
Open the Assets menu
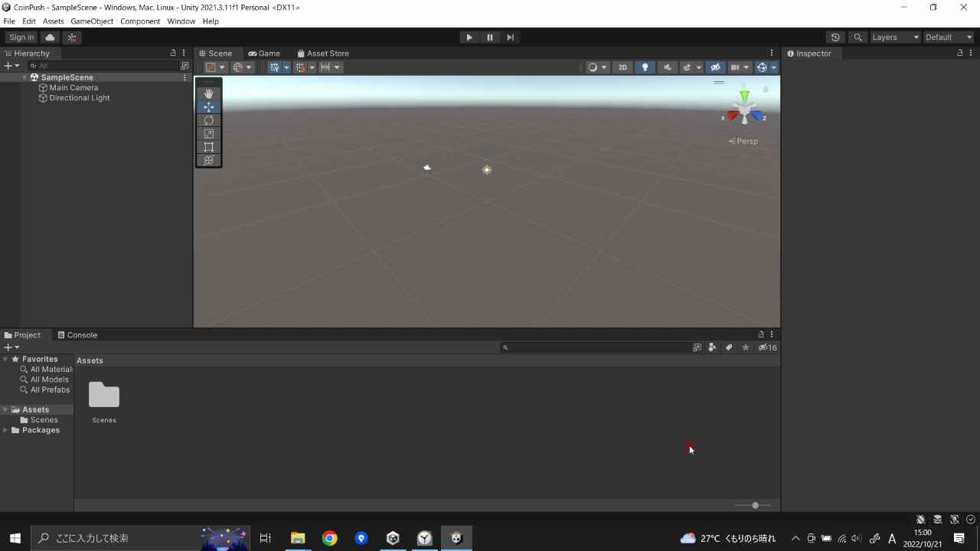coord(53,21)
